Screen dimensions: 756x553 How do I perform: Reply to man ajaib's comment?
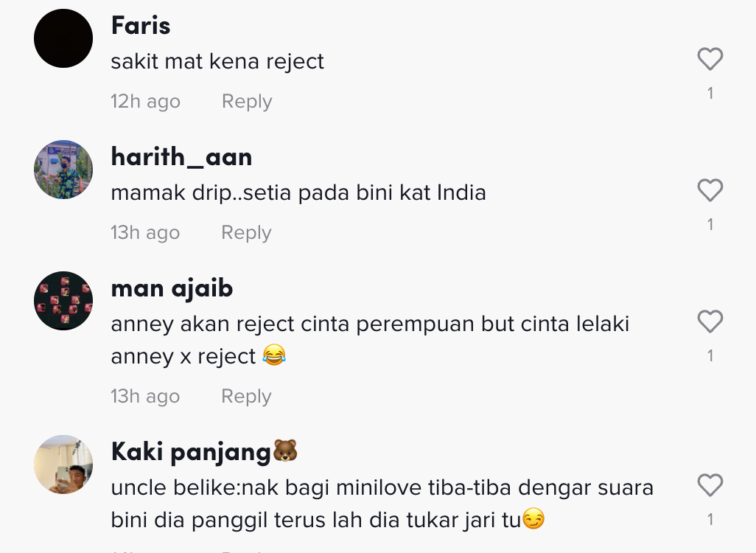247,397
